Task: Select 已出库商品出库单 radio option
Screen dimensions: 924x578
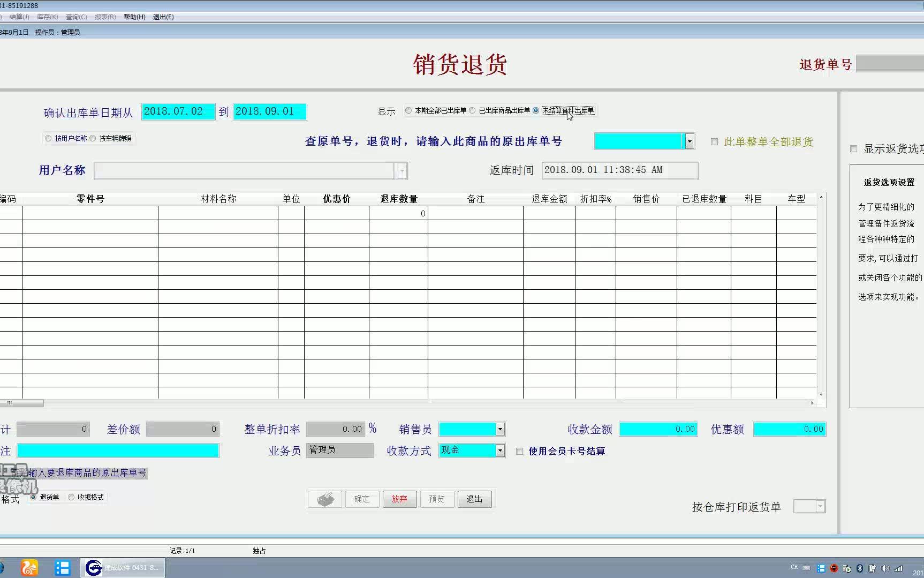Action: [x=472, y=110]
